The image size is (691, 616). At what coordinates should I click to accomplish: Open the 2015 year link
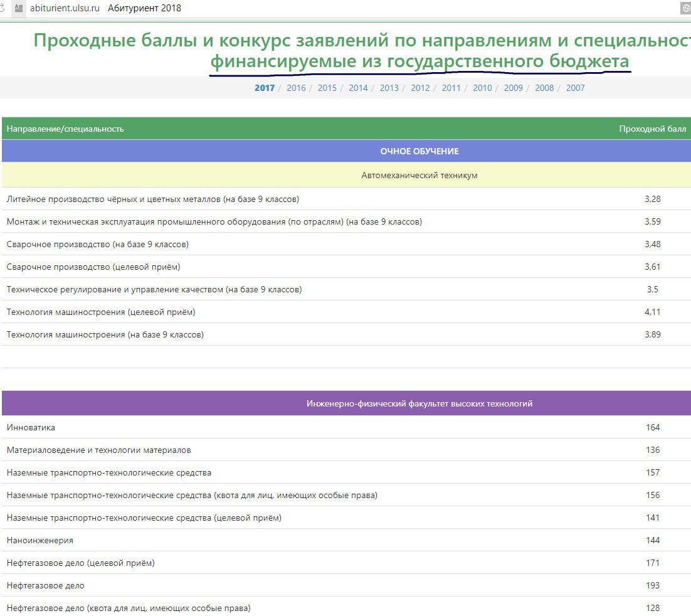click(327, 88)
